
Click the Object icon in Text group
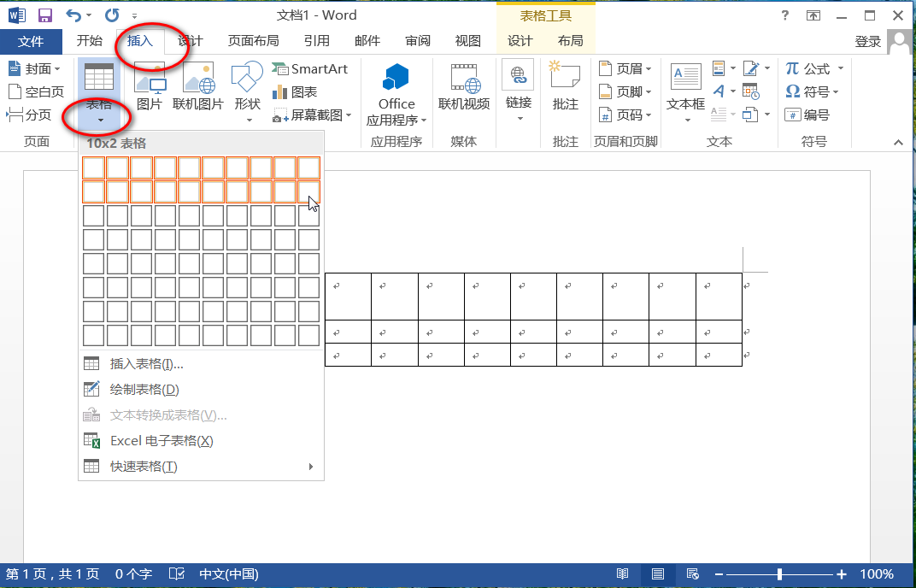(x=750, y=115)
